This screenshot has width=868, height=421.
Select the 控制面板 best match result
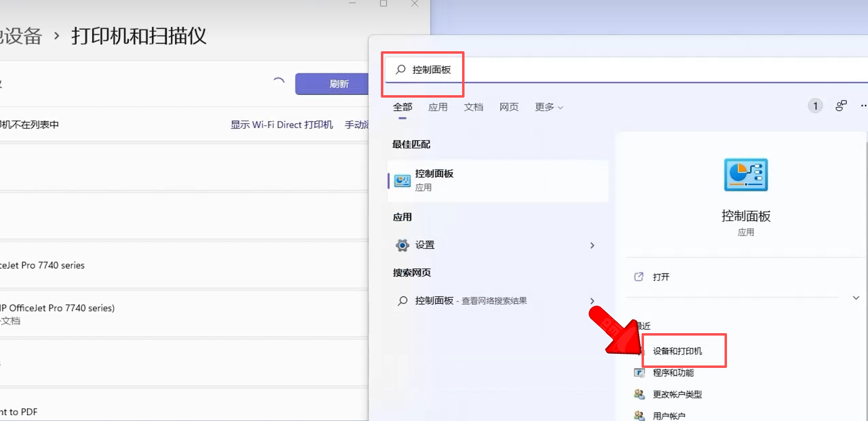click(x=498, y=181)
